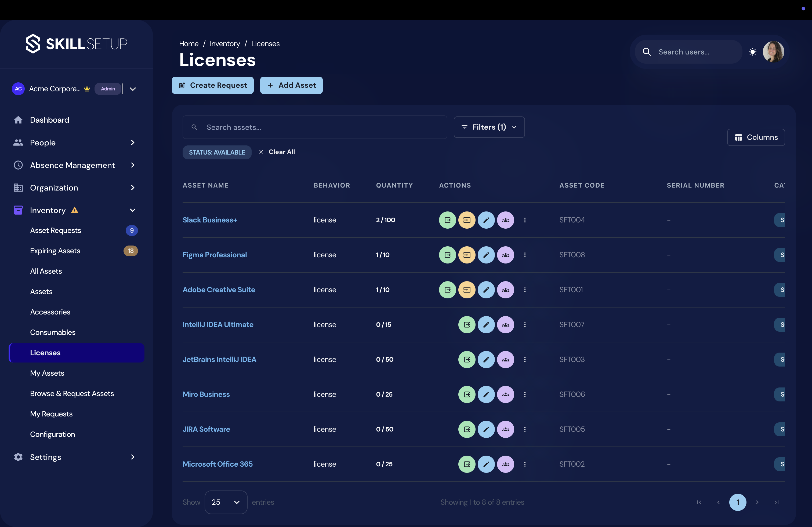Viewport: 812px width, 527px height.
Task: Open the user search magnifier
Action: [647, 52]
